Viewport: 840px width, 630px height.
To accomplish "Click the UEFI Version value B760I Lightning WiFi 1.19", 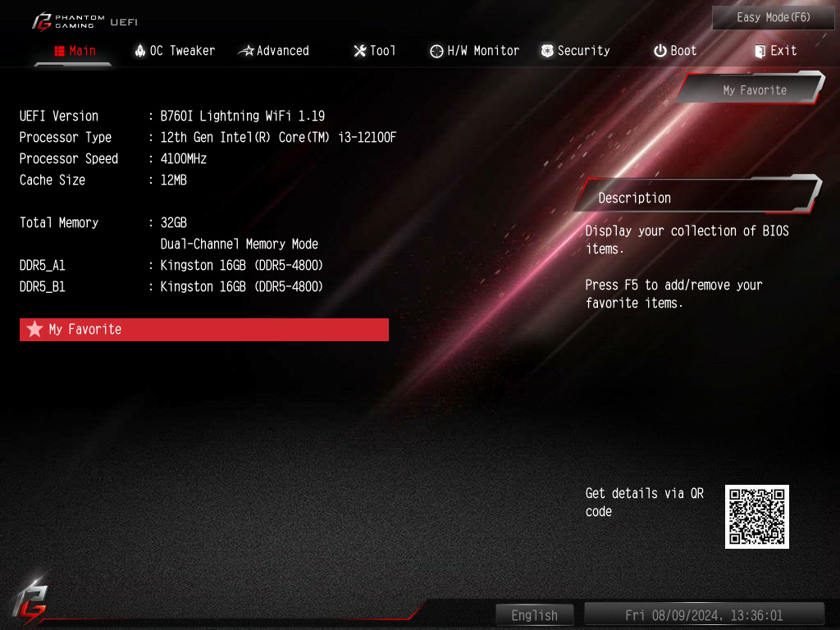I will click(243, 116).
